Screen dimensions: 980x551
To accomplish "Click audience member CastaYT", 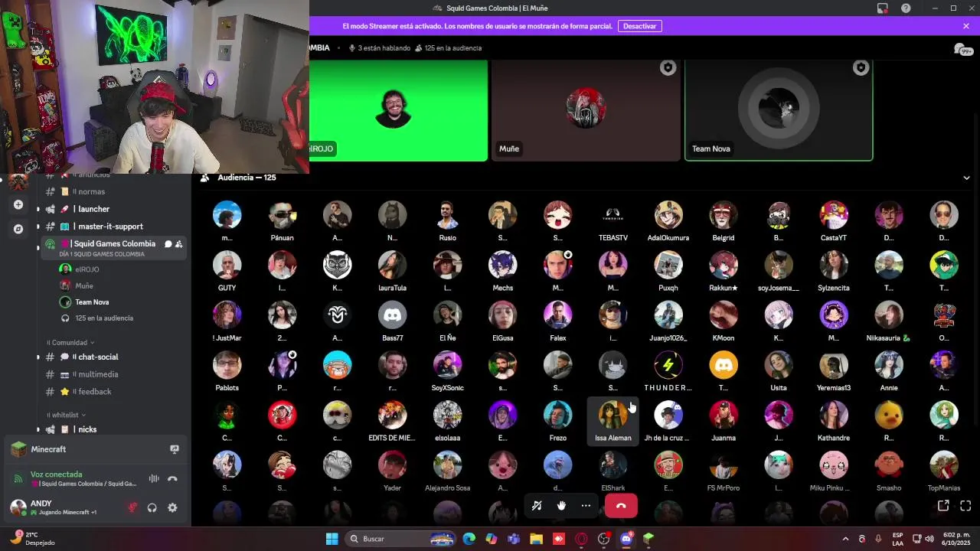I will point(834,221).
